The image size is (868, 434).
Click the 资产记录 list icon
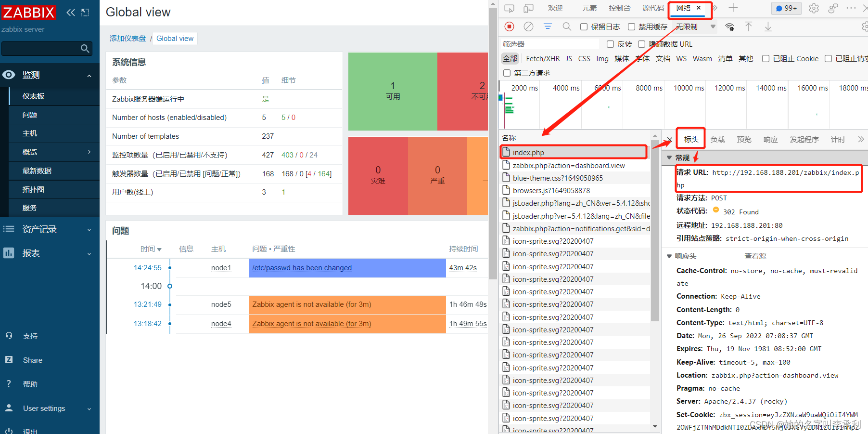coord(9,229)
